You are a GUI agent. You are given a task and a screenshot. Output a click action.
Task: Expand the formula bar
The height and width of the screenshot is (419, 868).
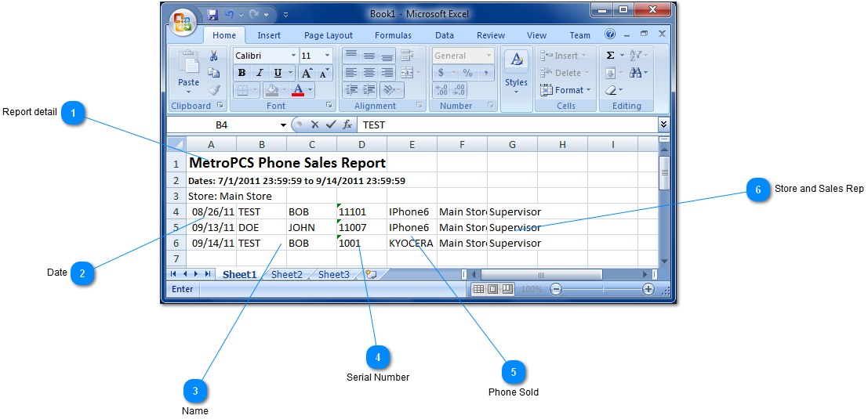[663, 125]
